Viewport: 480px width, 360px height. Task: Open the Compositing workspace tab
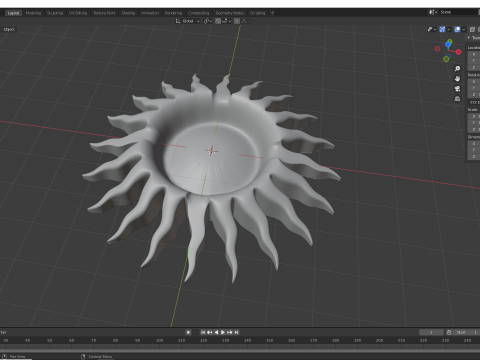198,13
